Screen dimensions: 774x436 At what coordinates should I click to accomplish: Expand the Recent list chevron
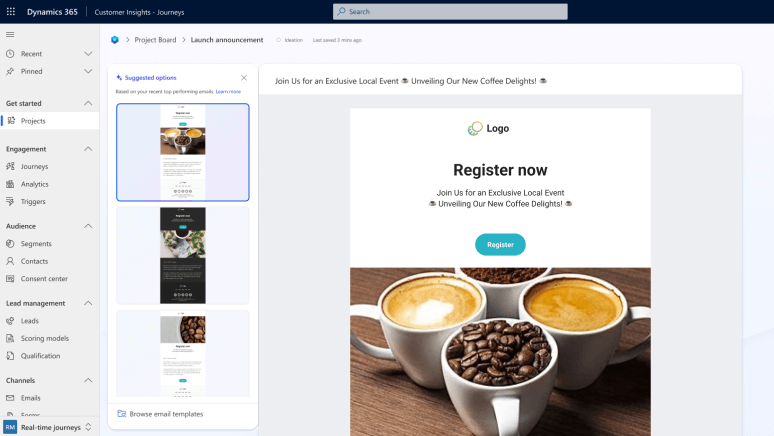tap(88, 54)
